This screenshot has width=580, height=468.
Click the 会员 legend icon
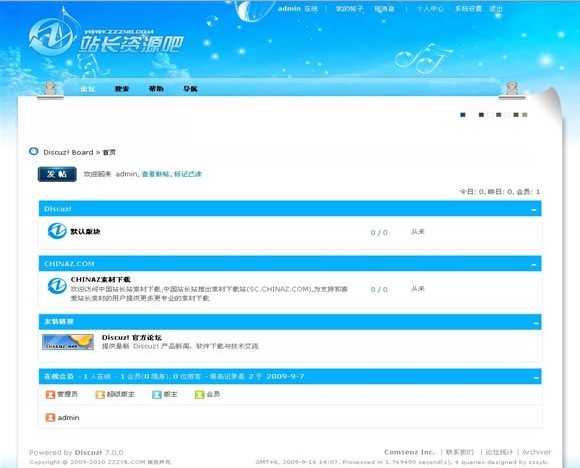coord(199,395)
